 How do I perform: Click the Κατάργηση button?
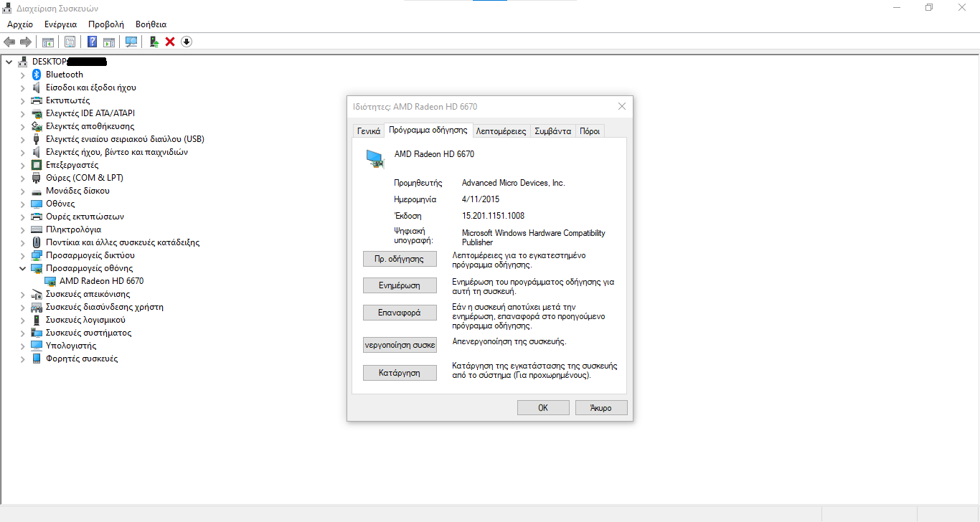tap(400, 373)
